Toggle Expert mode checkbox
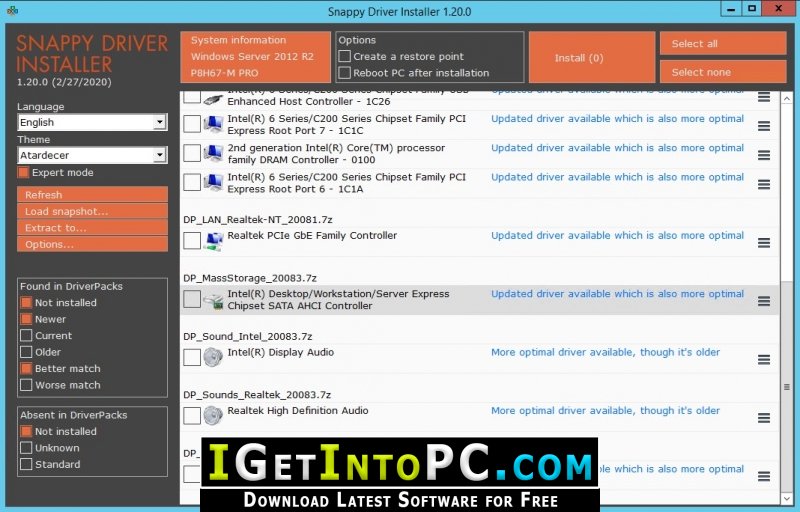This screenshot has height=512, width=800. pos(23,172)
